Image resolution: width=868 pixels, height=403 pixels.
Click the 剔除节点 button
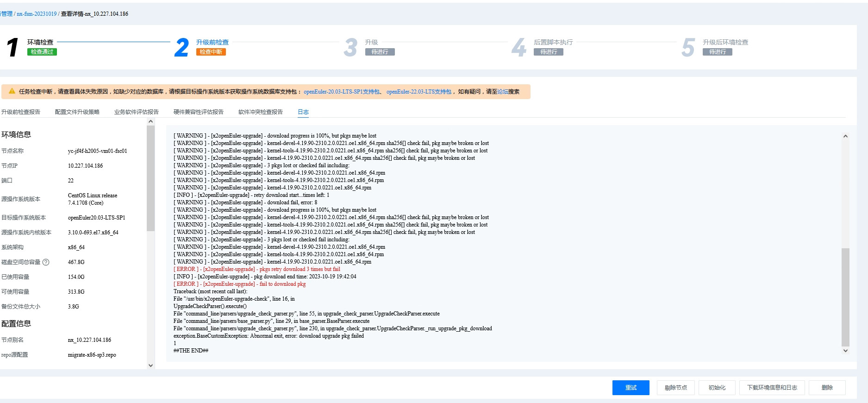click(675, 388)
